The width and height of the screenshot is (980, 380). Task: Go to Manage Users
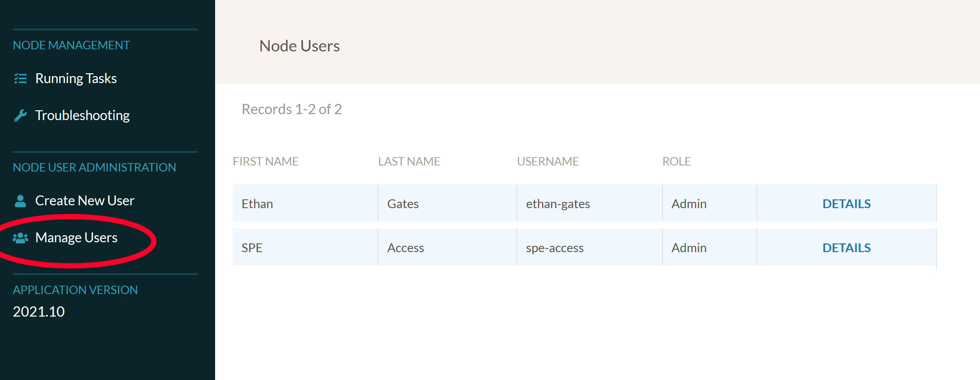click(x=76, y=238)
